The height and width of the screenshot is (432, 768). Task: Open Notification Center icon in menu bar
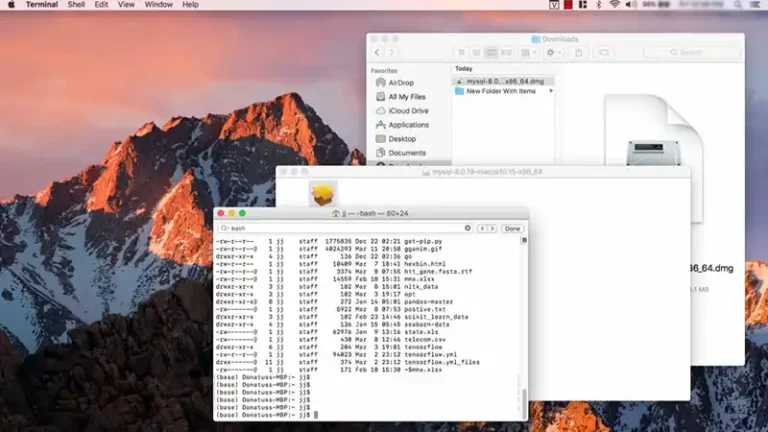[x=755, y=4]
